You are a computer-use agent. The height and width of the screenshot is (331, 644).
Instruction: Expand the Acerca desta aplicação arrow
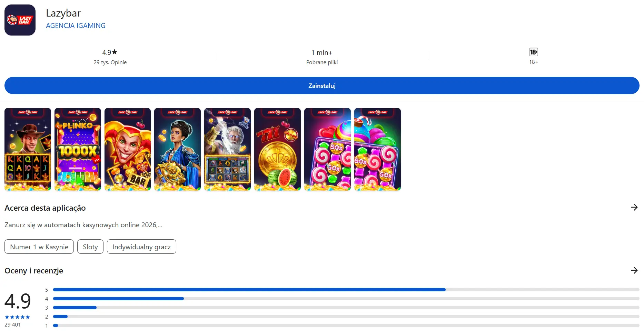coord(634,207)
